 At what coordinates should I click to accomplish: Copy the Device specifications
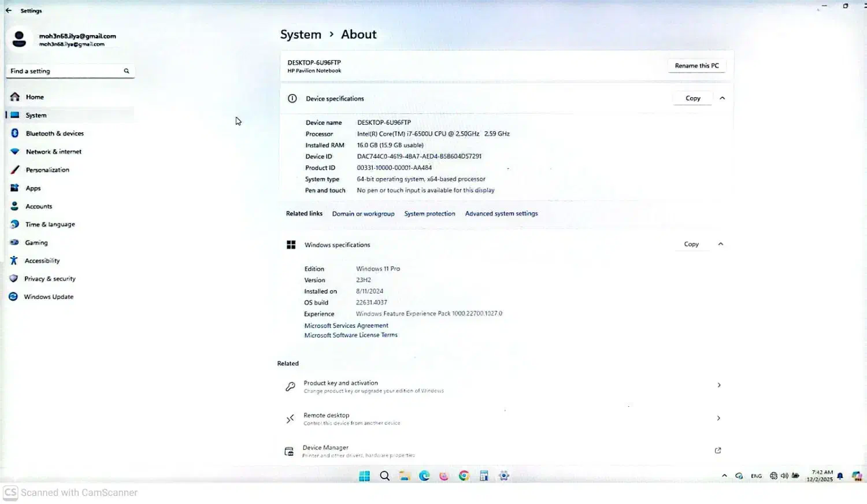tap(692, 98)
